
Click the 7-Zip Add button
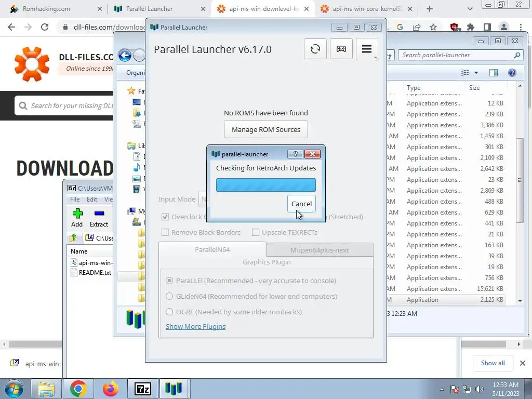click(77, 218)
